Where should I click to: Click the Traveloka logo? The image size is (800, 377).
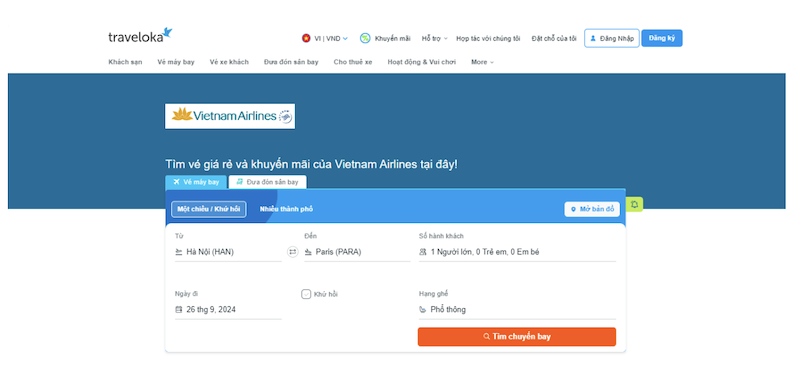[x=140, y=35]
